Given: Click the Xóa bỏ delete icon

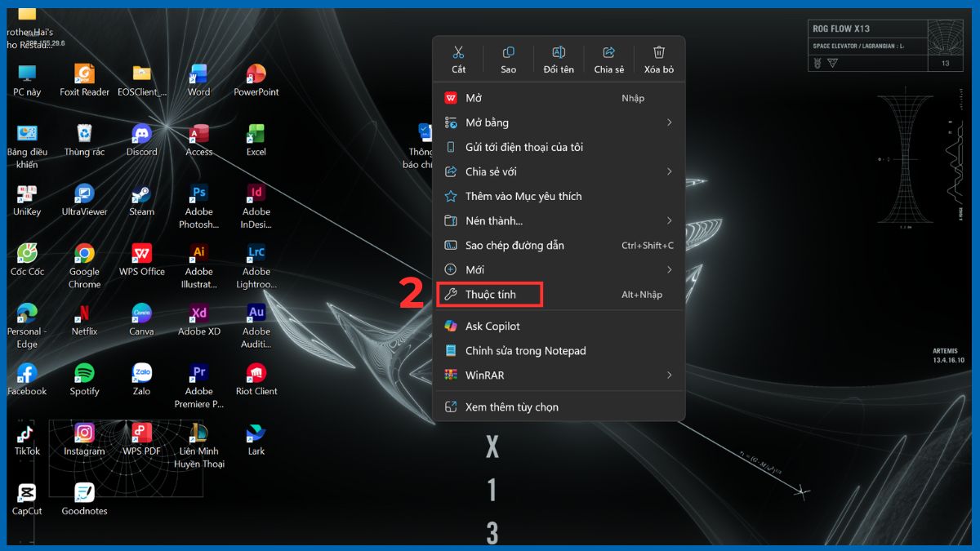Looking at the screenshot, I should 659,59.
